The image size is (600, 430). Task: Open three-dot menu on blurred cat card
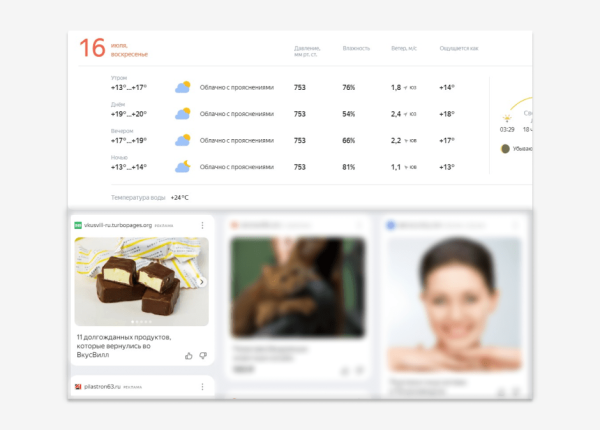(x=358, y=225)
